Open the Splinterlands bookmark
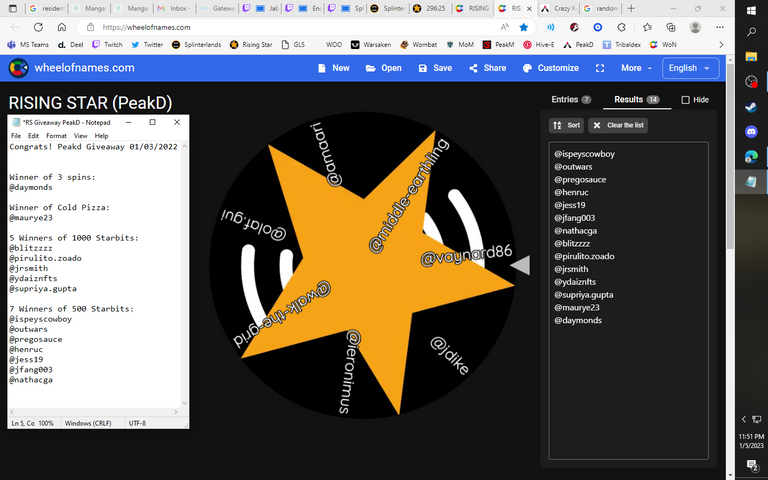The height and width of the screenshot is (480, 768). (x=196, y=45)
